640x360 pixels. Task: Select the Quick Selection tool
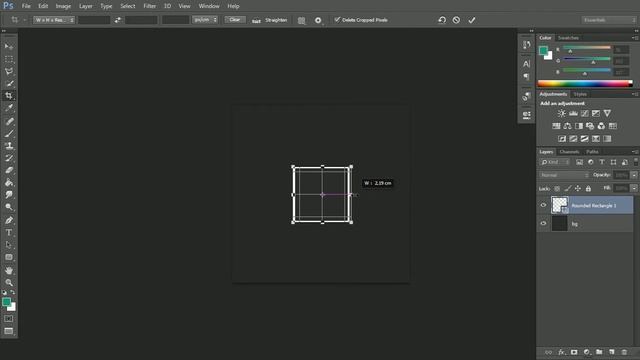click(x=9, y=84)
